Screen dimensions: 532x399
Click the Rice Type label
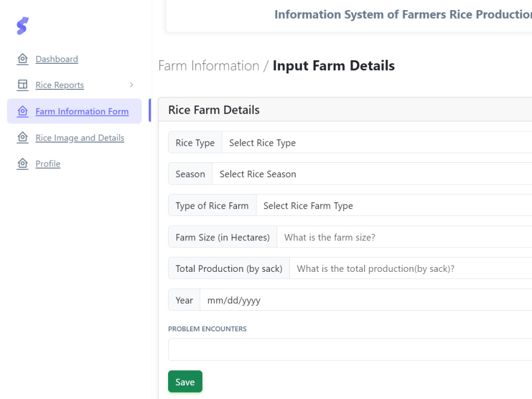point(195,143)
